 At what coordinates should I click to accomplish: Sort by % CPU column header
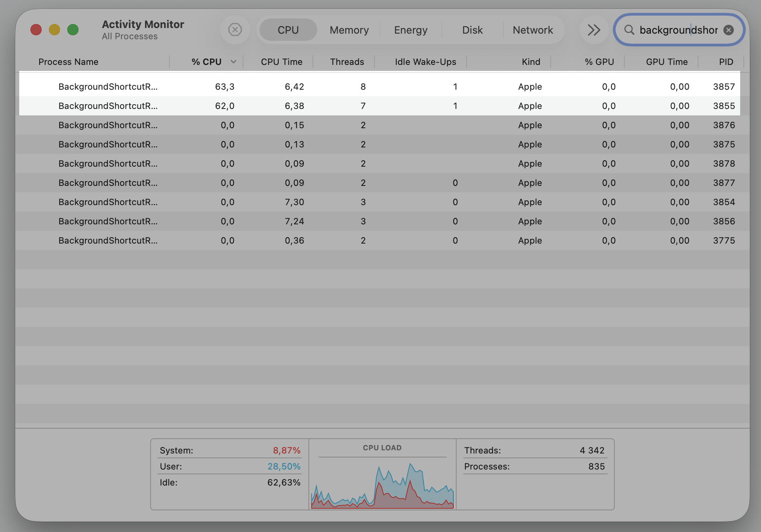tap(206, 62)
